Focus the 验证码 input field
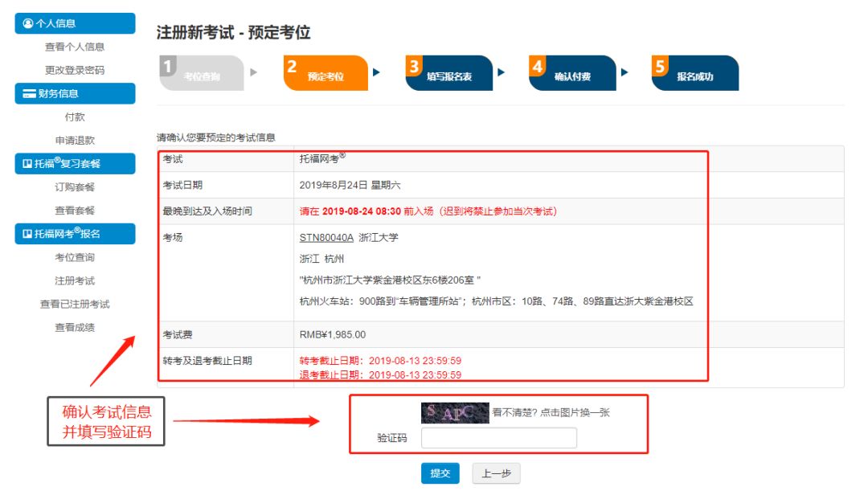Screen dimensions: 868x491 [x=499, y=438]
